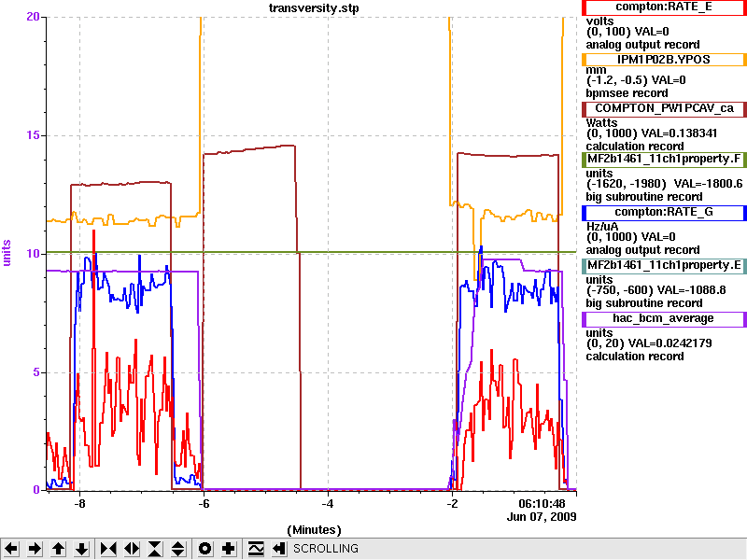
Task: Pan the graph left with the left arrow
Action: pos(11,549)
